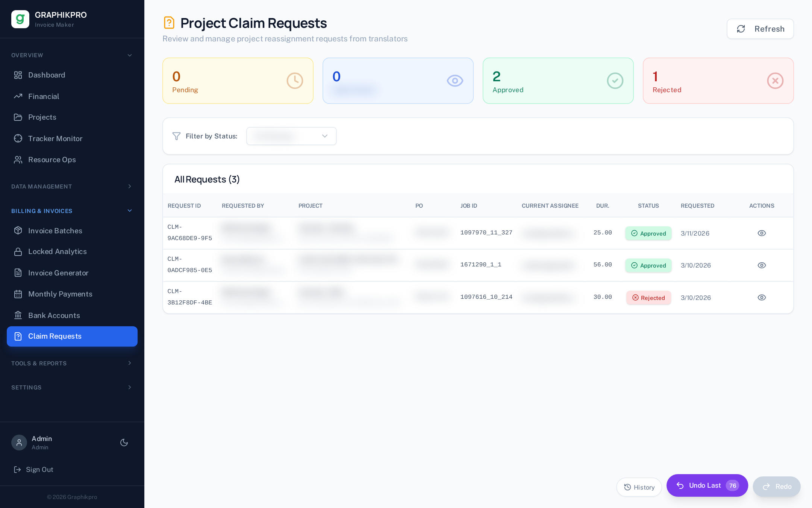Screen dimensions: 812x508
Task: Click the Invoice Generator document icon
Action: tap(18, 273)
